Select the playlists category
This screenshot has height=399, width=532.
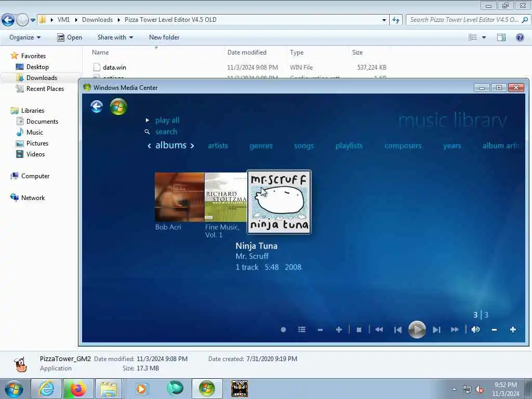(349, 145)
